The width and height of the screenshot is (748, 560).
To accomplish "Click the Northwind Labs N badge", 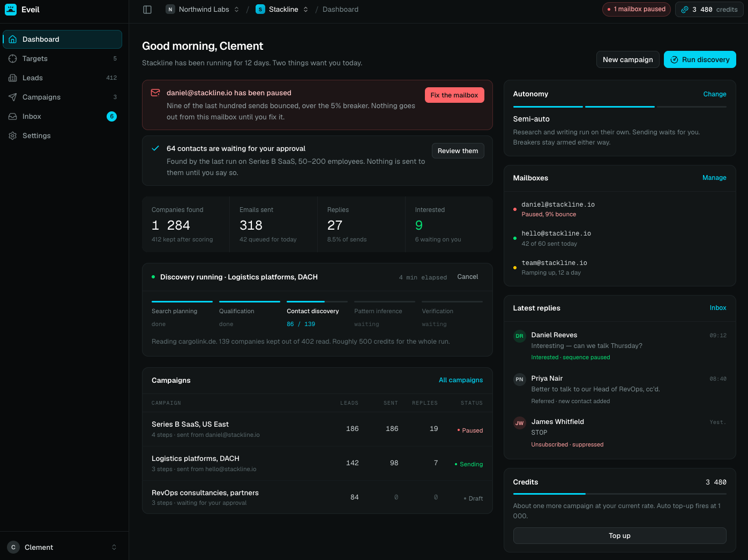I will pos(170,9).
